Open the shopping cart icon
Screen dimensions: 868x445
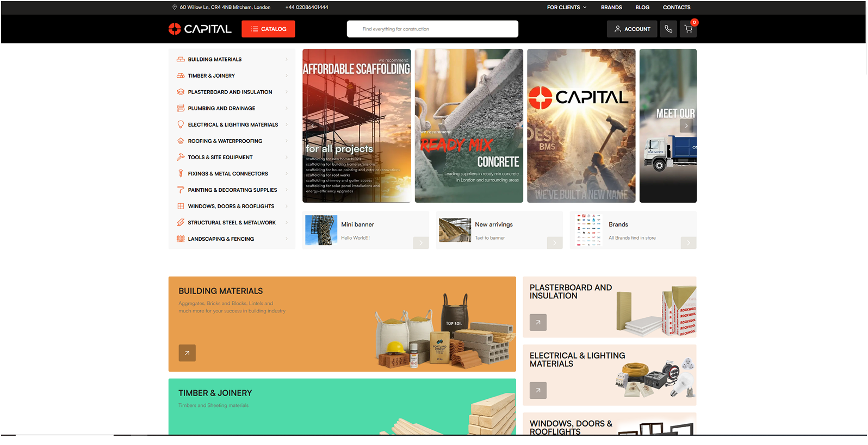[688, 29]
